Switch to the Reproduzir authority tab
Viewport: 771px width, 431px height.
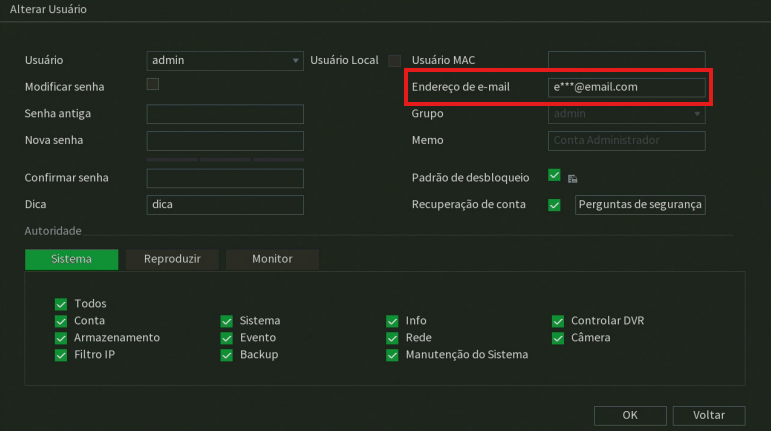click(x=172, y=259)
